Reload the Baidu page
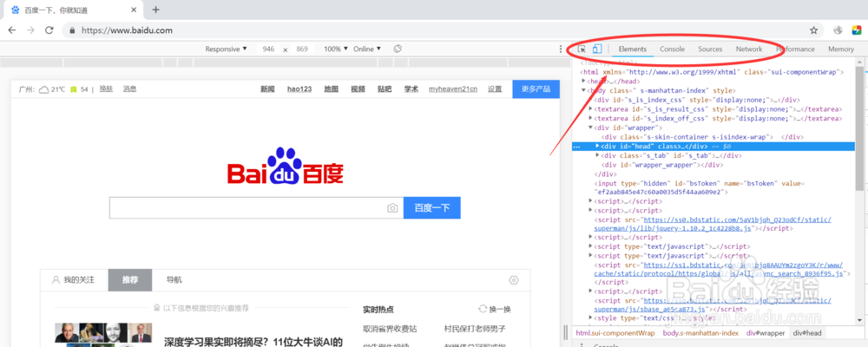 [49, 30]
